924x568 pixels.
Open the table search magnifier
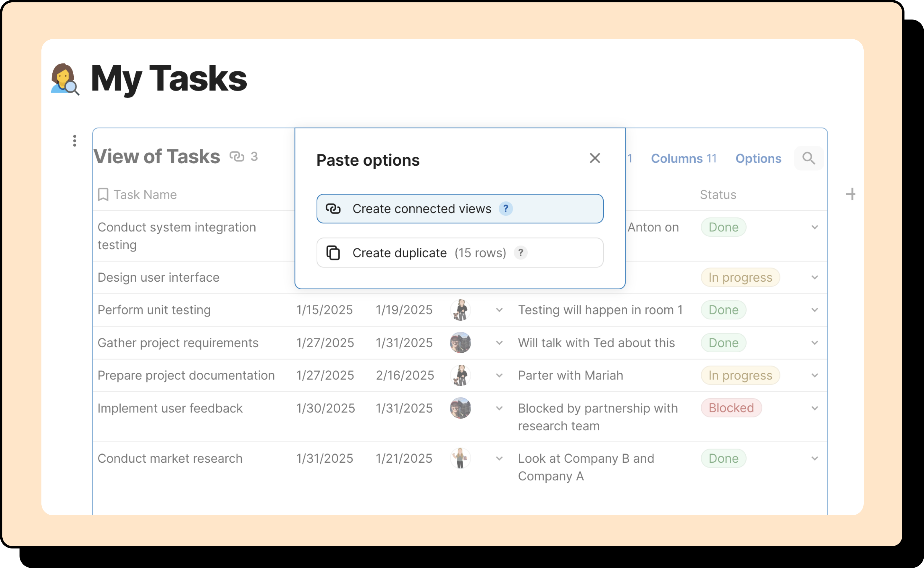[x=808, y=159]
